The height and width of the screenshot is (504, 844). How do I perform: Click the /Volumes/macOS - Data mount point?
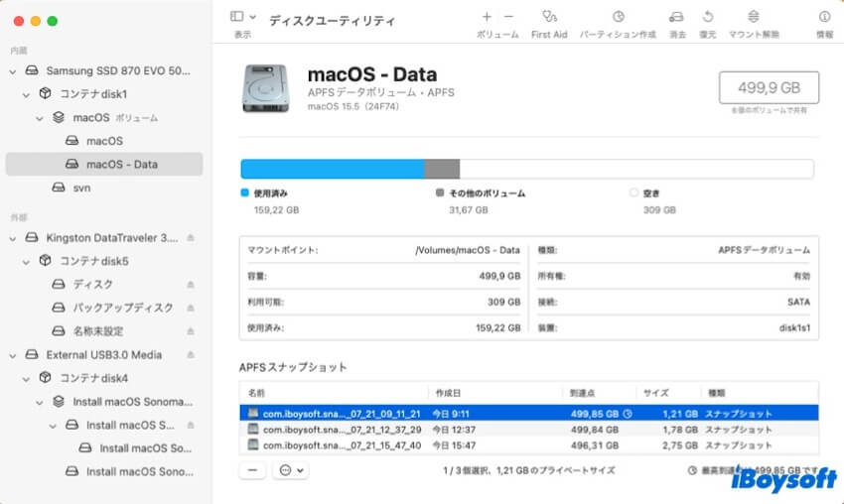point(468,250)
